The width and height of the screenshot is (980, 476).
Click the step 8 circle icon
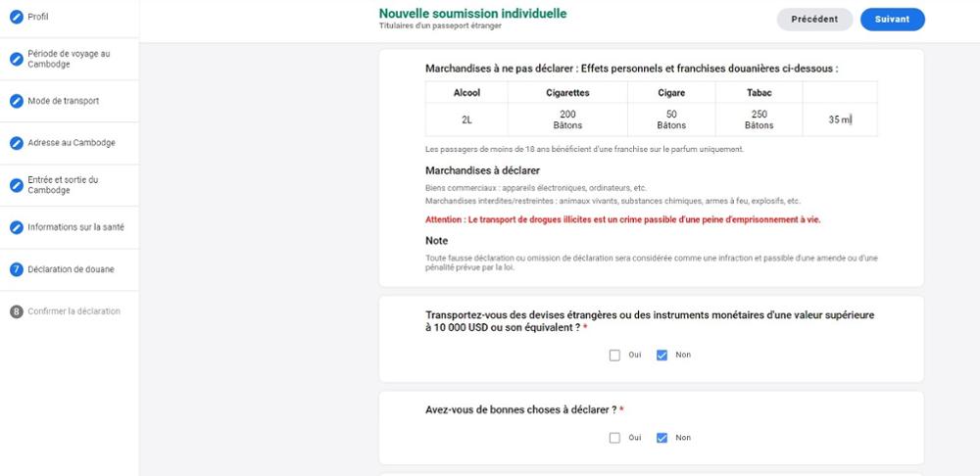17,311
